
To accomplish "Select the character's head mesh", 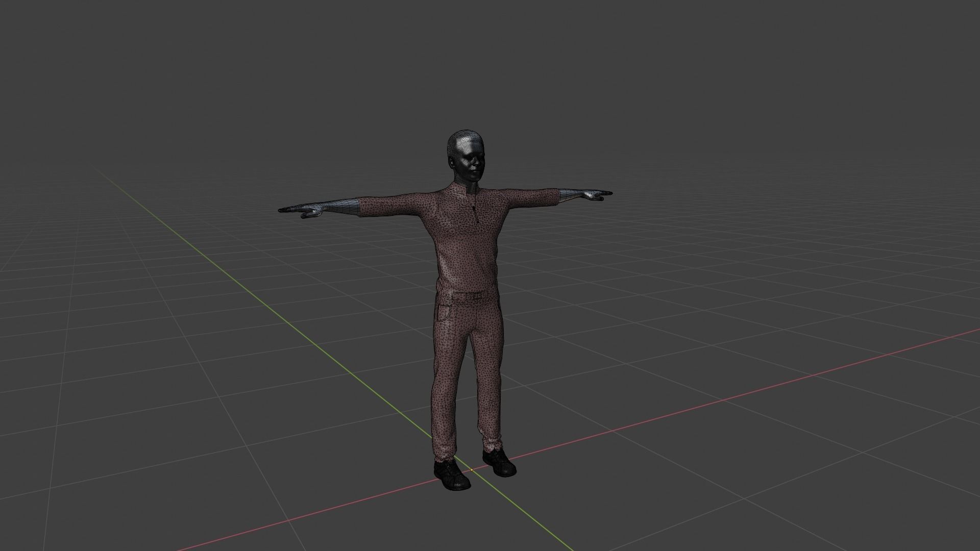I will pos(465,156).
